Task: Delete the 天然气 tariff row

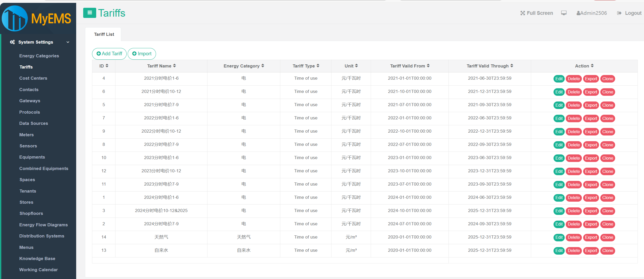Action: point(574,237)
